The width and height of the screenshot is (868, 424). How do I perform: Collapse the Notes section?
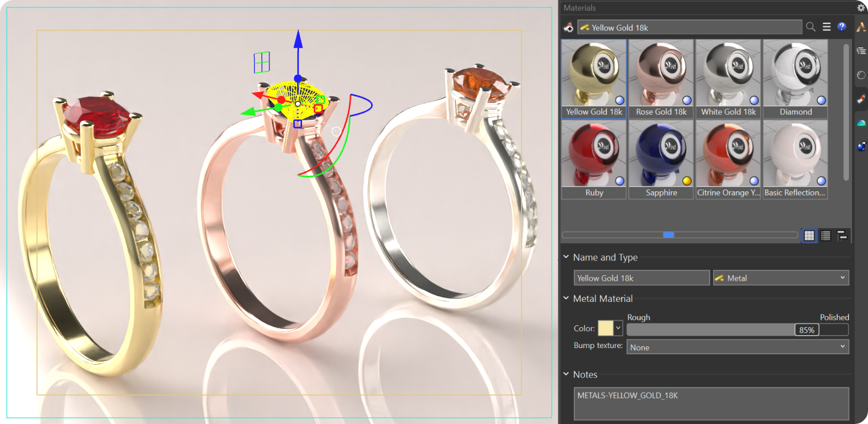[566, 375]
